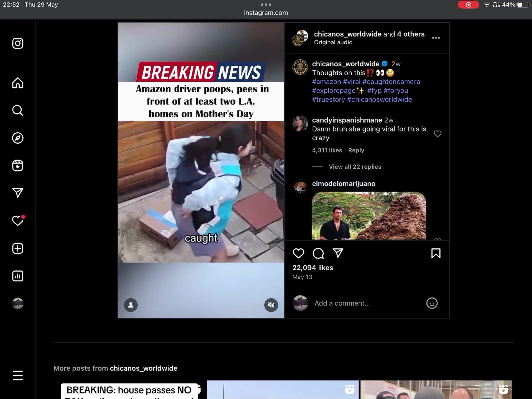Open the #caughtoncamera hashtag
Screen dimensions: 532x399
(391, 82)
